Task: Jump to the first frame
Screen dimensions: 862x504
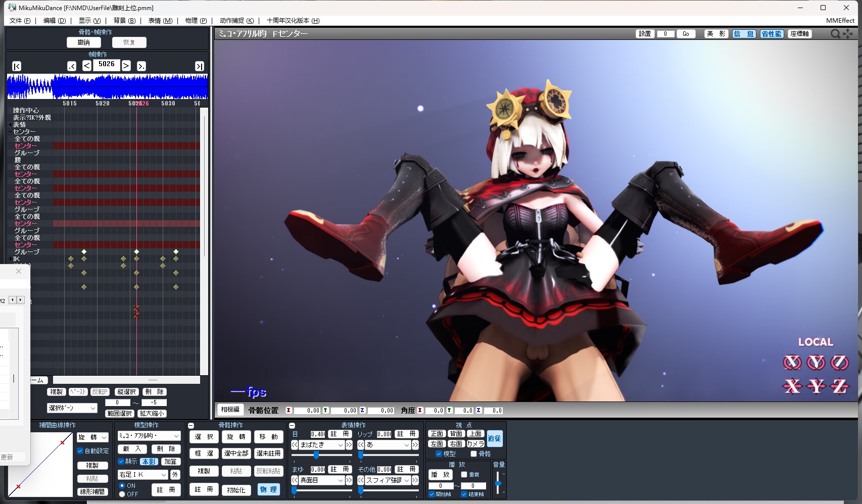Action: pyautogui.click(x=17, y=66)
